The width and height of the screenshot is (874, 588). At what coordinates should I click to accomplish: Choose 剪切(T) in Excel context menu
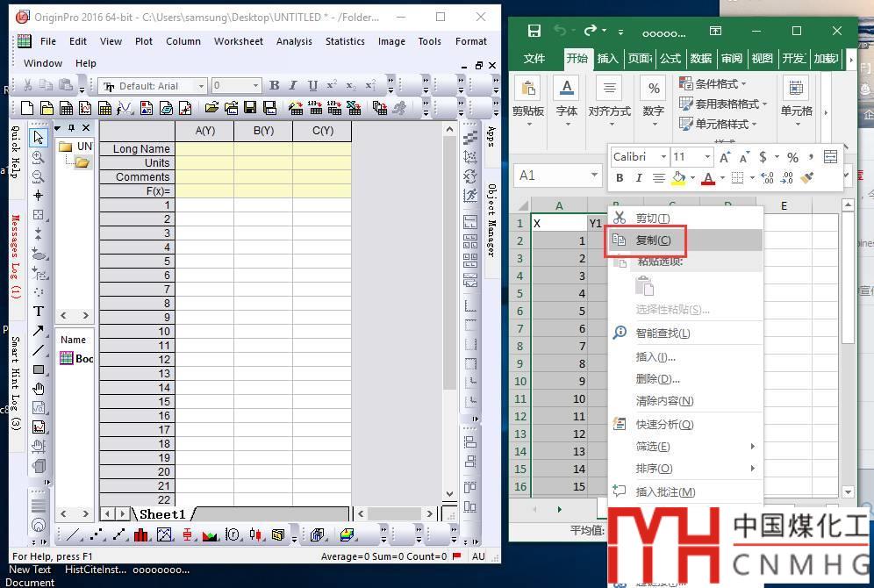685,218
